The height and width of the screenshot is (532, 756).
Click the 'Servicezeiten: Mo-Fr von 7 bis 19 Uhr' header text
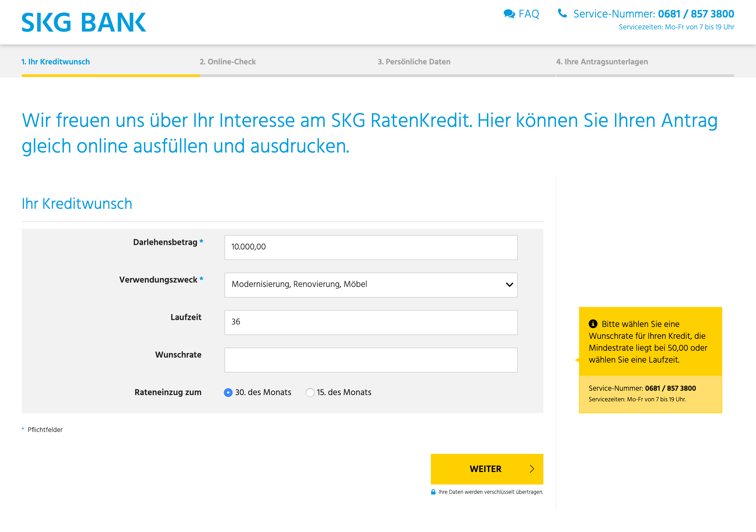[676, 27]
